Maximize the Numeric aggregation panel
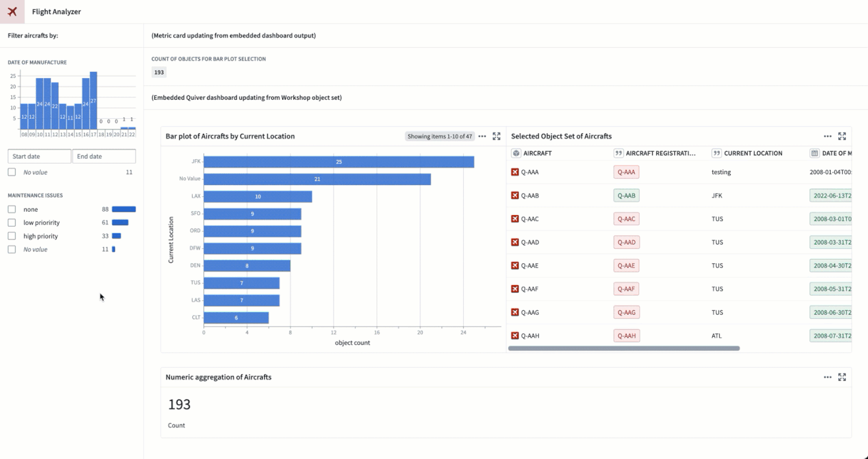 [842, 377]
